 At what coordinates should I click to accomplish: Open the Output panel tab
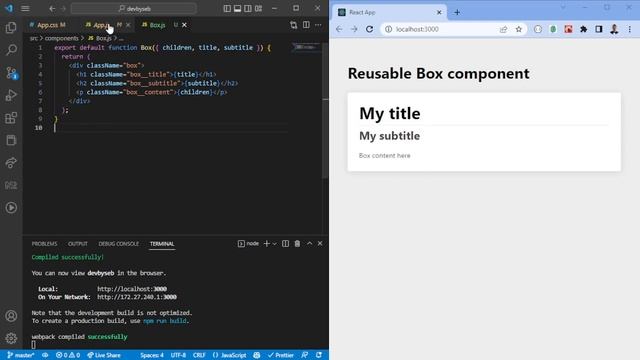(78, 244)
